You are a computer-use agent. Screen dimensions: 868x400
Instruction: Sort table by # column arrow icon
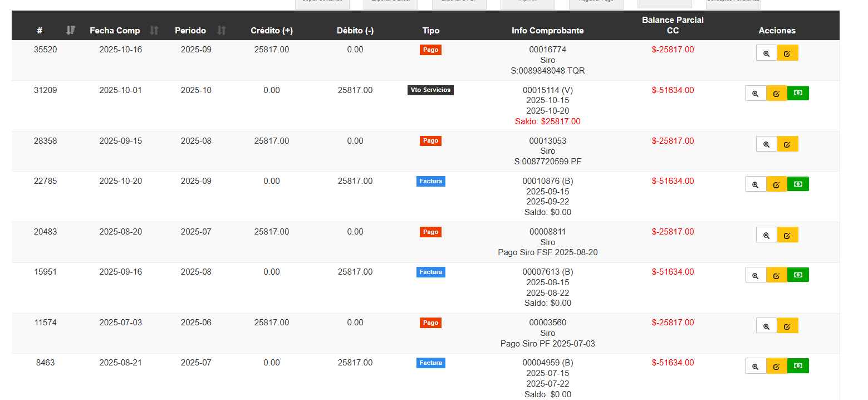pyautogui.click(x=70, y=30)
